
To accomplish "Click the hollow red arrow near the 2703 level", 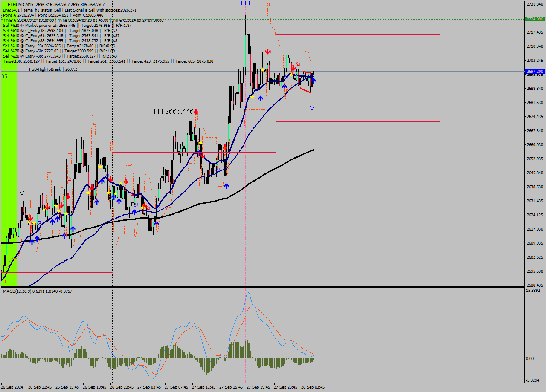I will pyautogui.click(x=298, y=63).
